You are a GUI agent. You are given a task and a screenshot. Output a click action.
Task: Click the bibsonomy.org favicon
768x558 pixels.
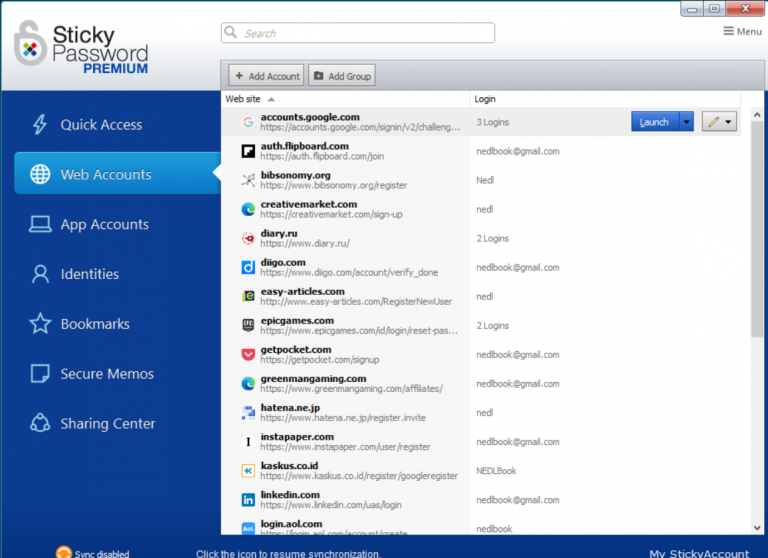(248, 180)
